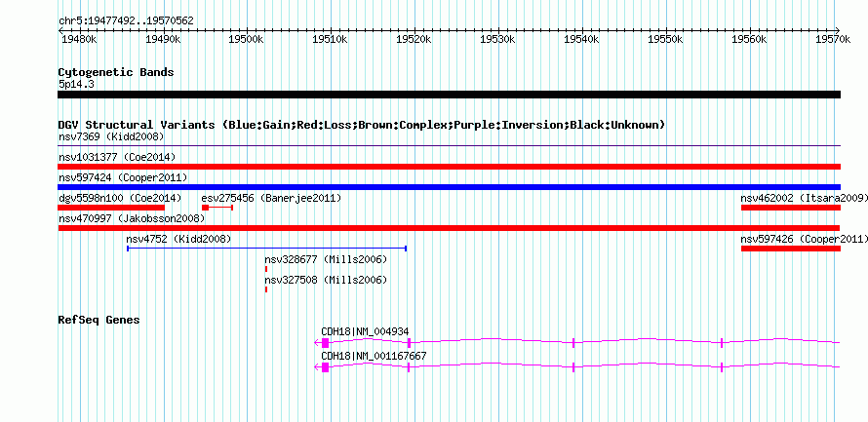The width and height of the screenshot is (868, 422).
Task: Click the 19560k ruler tick label
Action: 750,39
